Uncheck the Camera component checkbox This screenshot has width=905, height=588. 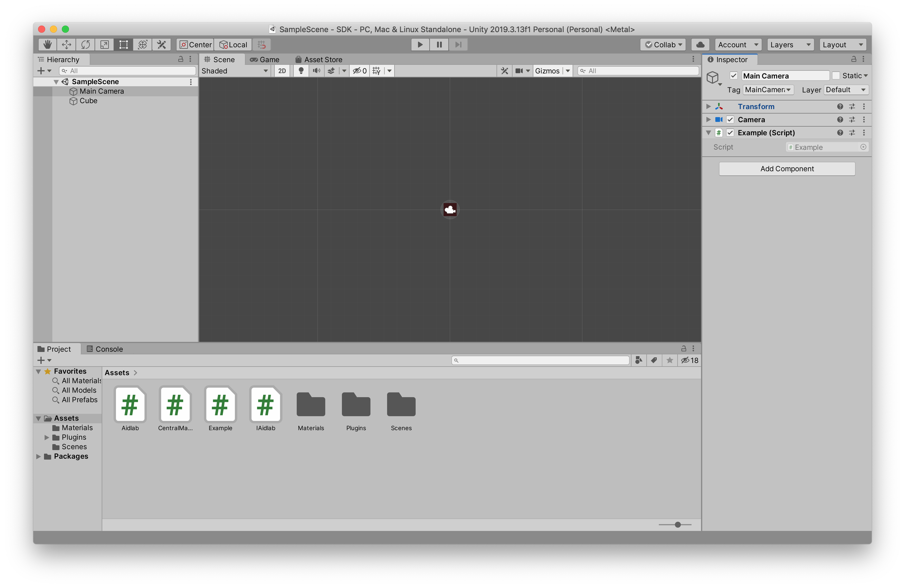(x=730, y=120)
